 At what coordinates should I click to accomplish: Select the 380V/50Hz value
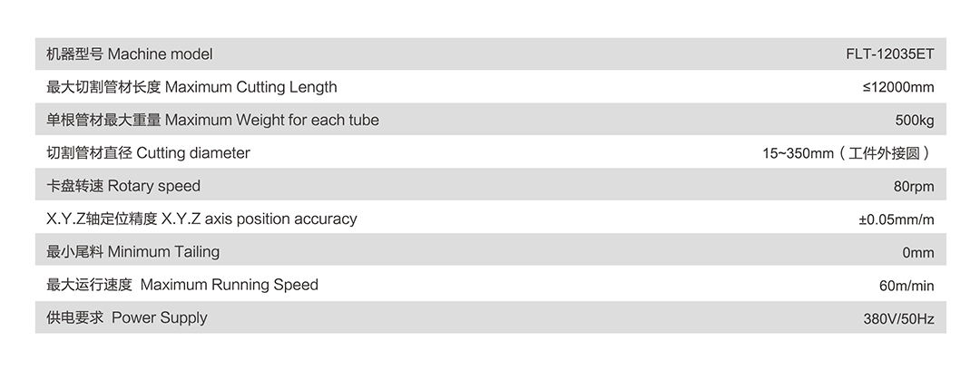point(898,319)
